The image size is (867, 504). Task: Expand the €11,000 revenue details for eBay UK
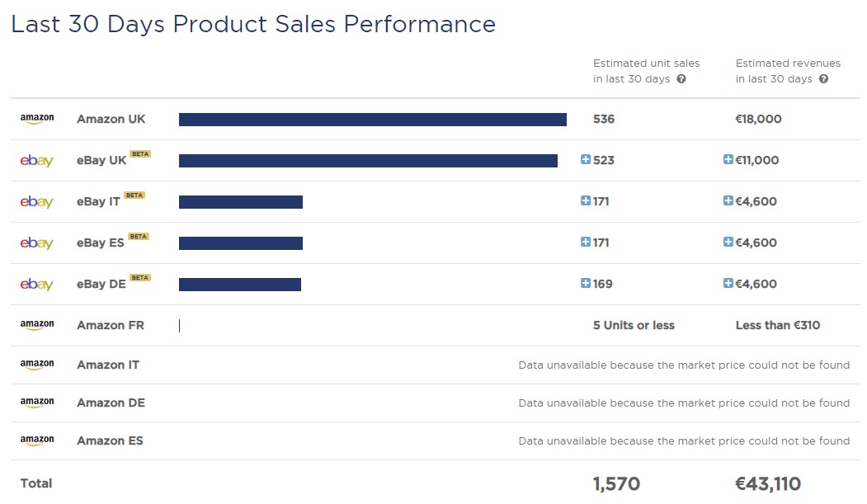coord(728,160)
